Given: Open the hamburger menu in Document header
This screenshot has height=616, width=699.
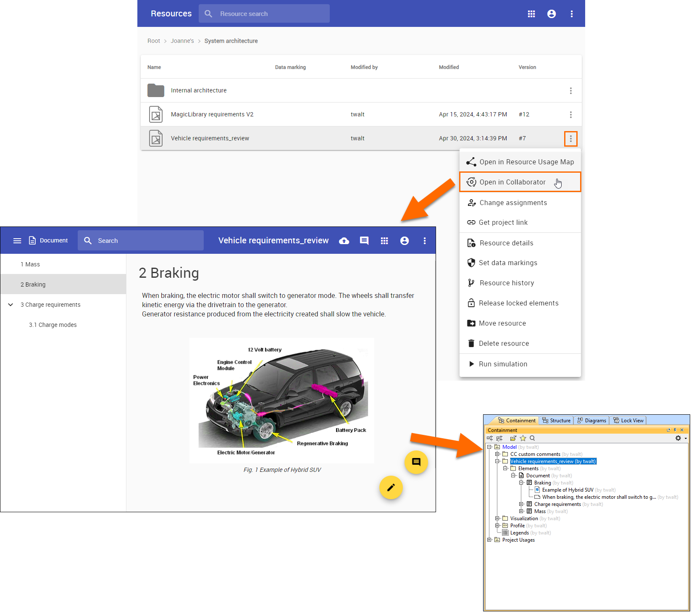Looking at the screenshot, I should click(x=17, y=241).
